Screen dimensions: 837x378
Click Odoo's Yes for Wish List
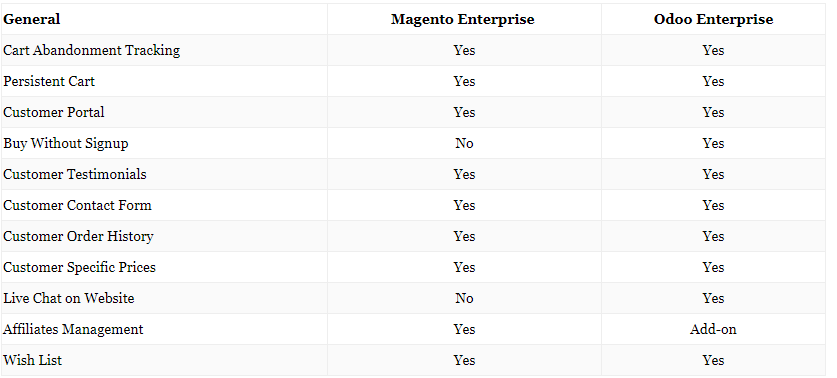pyautogui.click(x=713, y=360)
